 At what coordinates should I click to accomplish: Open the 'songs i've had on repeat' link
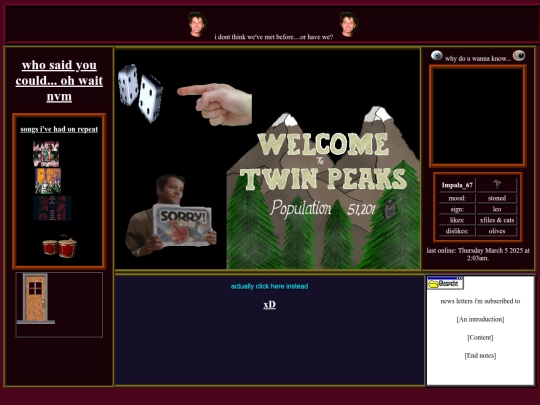tap(59, 129)
